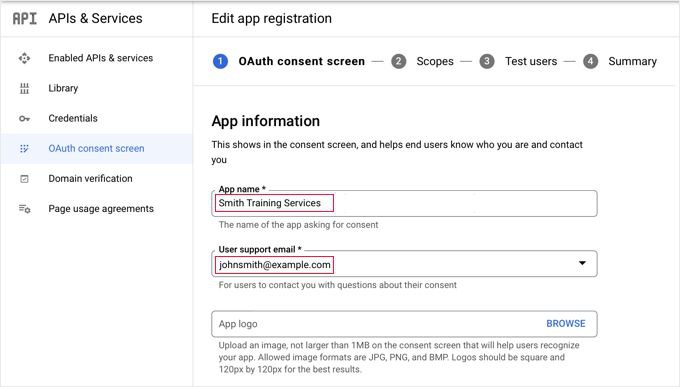Click the App logo upload field
The height and width of the screenshot is (387, 680).
tap(404, 324)
